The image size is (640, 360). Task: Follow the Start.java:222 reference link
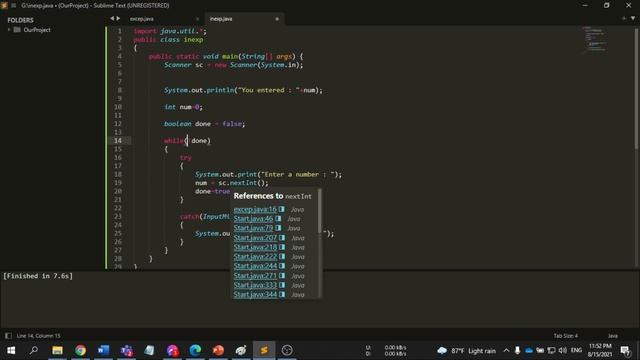255,257
